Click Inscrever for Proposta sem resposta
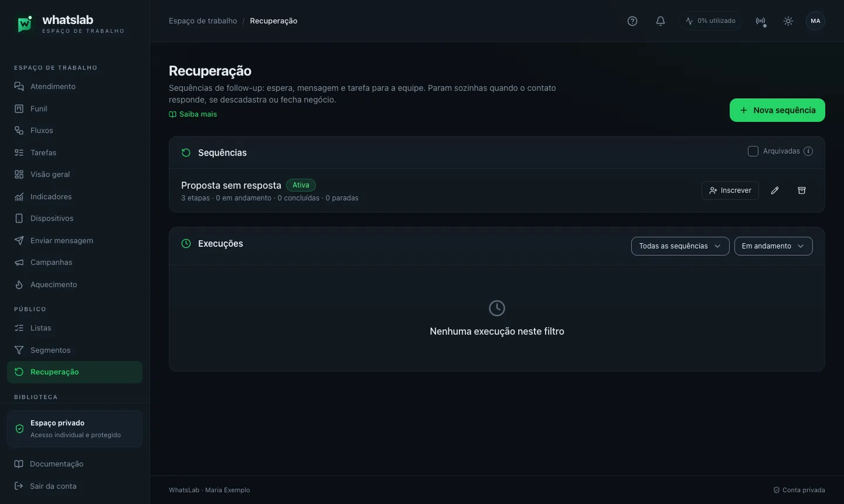This screenshot has height=504, width=844. (x=730, y=190)
